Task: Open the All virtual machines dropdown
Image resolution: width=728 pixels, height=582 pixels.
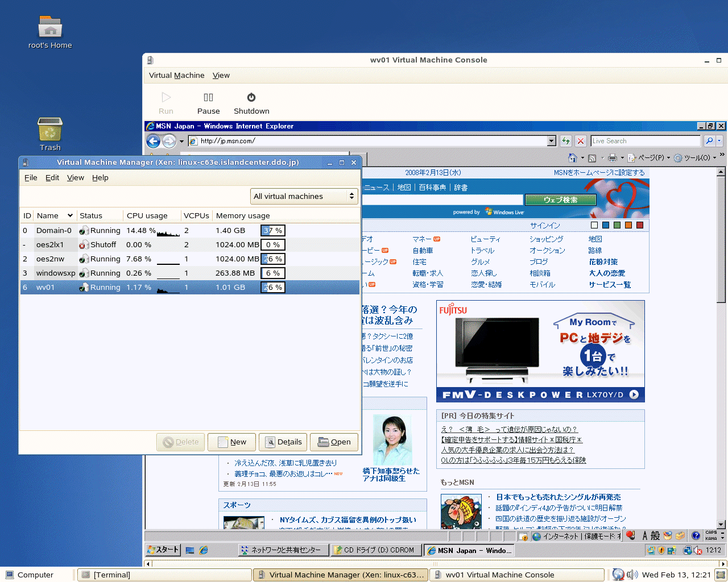Action: [304, 196]
